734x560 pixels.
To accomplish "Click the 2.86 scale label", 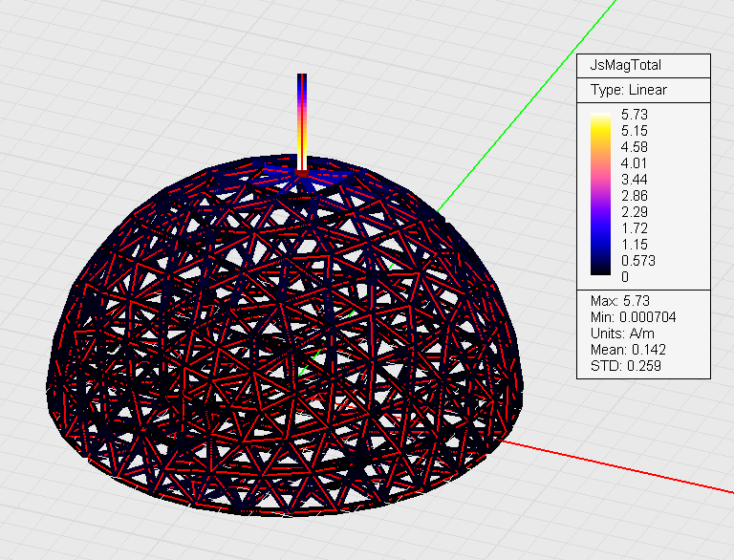I will pyautogui.click(x=635, y=195).
